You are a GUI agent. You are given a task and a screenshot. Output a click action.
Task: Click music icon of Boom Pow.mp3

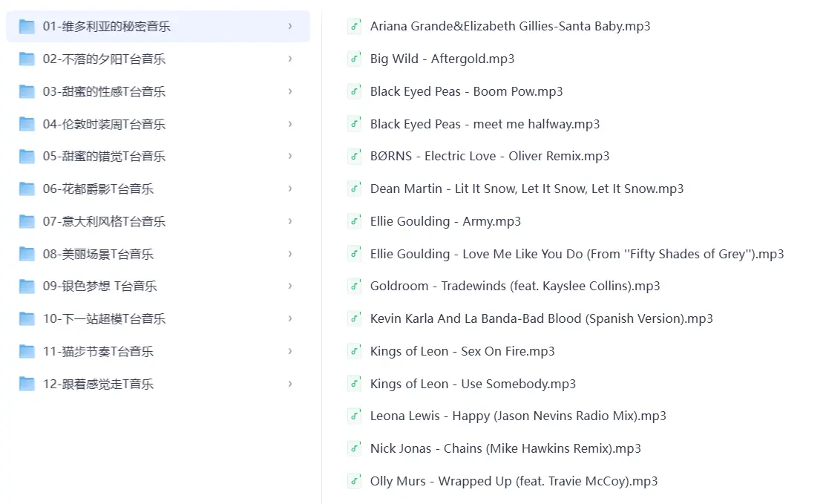tap(355, 91)
